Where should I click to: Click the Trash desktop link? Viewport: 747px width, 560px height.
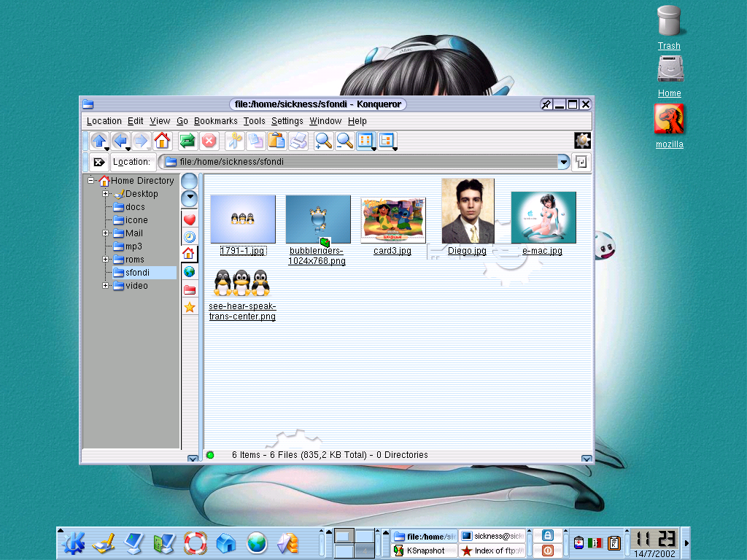[x=669, y=46]
